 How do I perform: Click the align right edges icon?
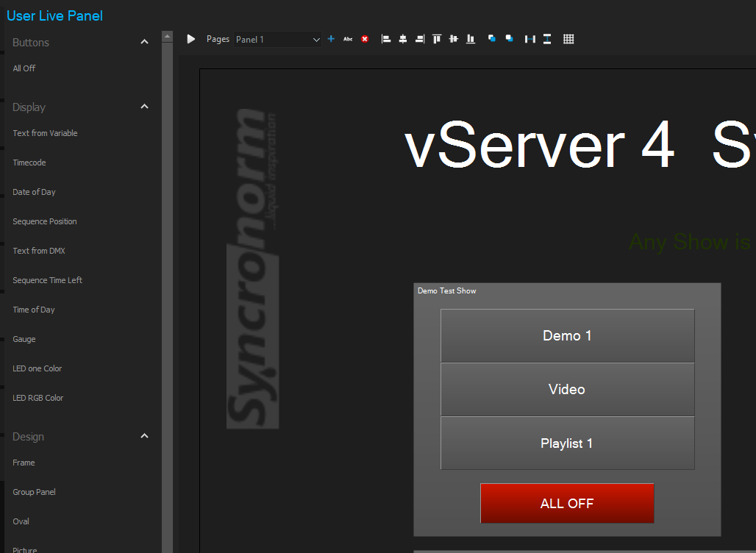click(420, 39)
